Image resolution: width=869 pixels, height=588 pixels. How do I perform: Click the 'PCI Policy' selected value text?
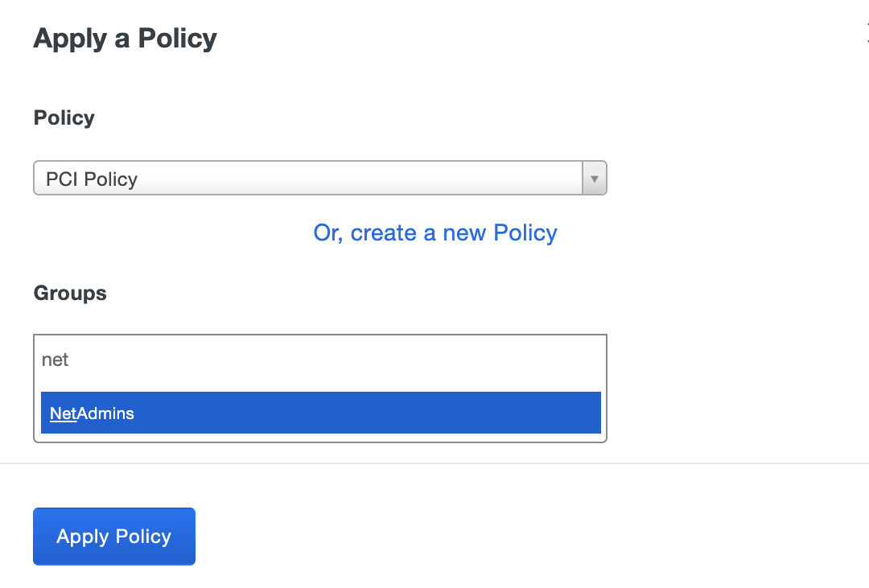(x=92, y=179)
